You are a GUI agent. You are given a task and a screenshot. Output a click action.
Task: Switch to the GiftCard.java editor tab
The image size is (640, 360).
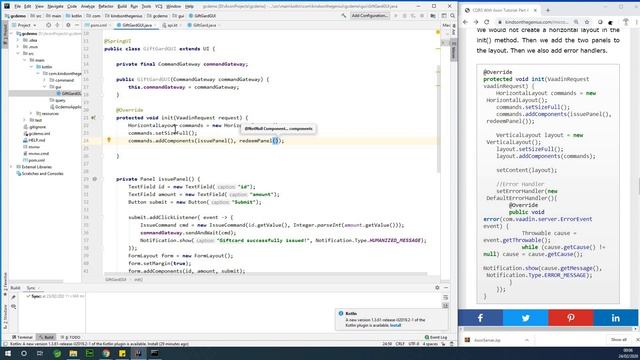pyautogui.click(x=204, y=25)
